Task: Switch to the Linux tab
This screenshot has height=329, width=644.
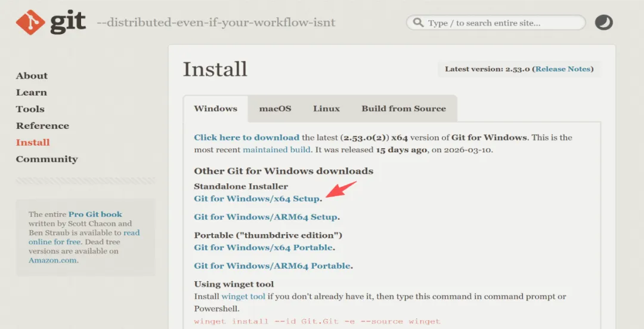Action: coord(327,109)
